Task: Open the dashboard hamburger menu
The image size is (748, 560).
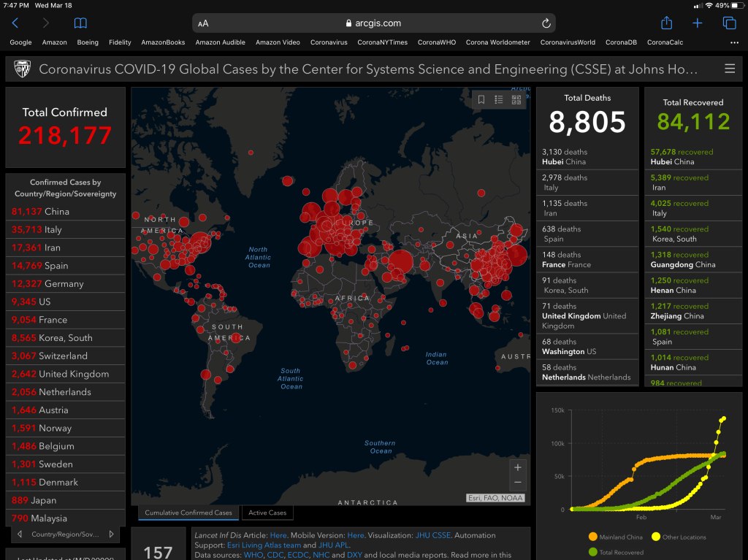Action: click(x=729, y=69)
